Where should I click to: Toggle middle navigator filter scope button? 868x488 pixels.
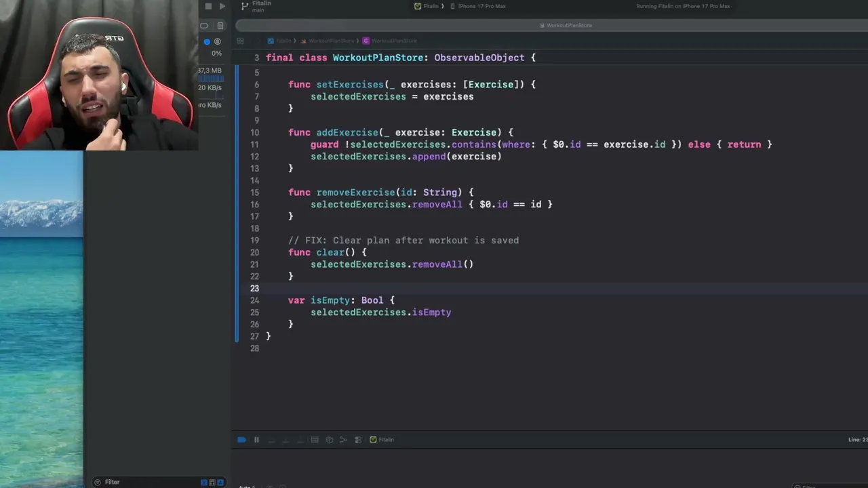[212, 482]
